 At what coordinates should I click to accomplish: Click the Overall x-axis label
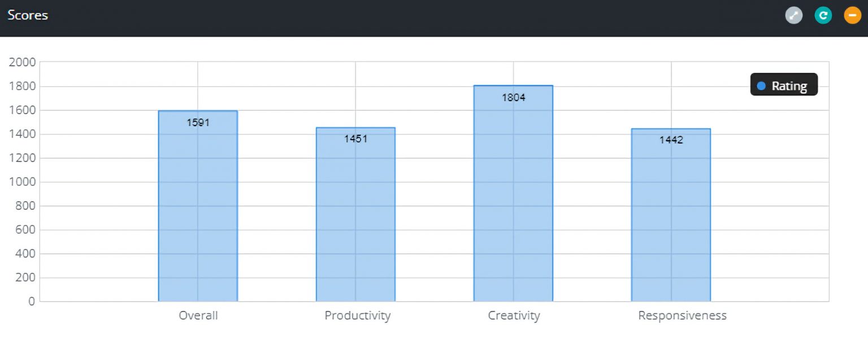[x=198, y=316]
